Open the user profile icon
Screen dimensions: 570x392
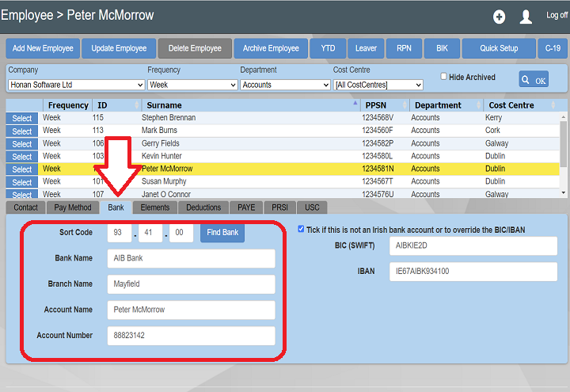click(526, 17)
